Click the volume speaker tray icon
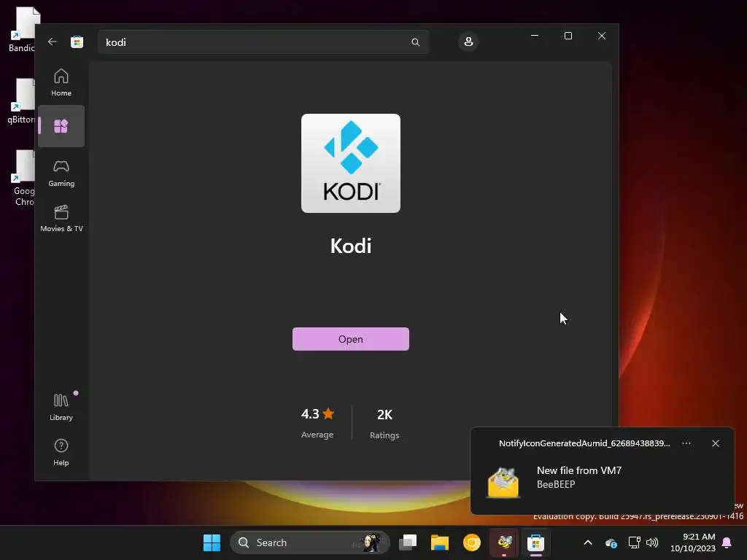 pos(652,542)
